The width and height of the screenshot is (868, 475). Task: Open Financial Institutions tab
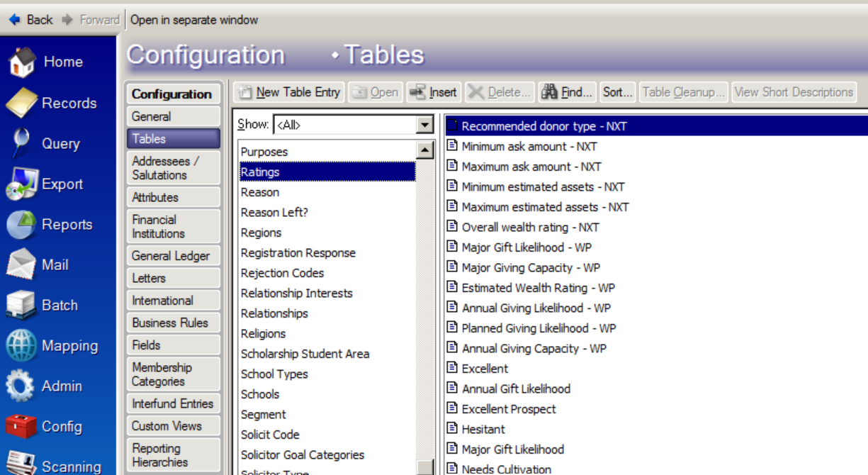point(174,226)
